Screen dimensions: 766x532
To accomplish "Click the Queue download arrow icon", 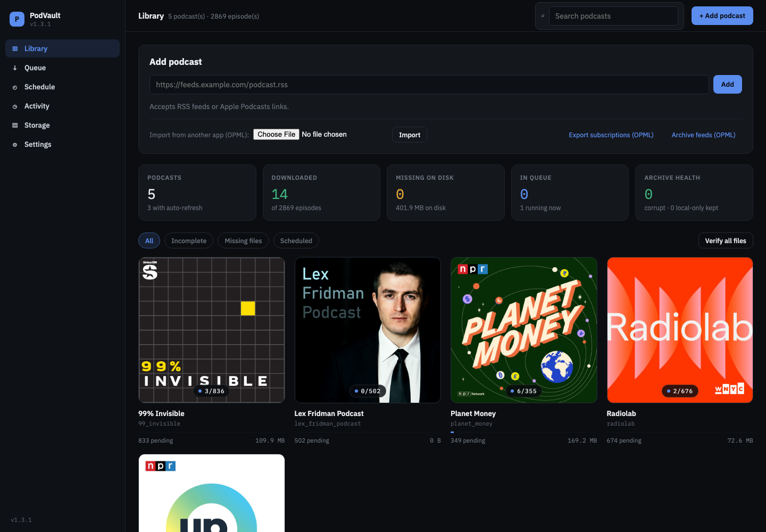I will 15,68.
